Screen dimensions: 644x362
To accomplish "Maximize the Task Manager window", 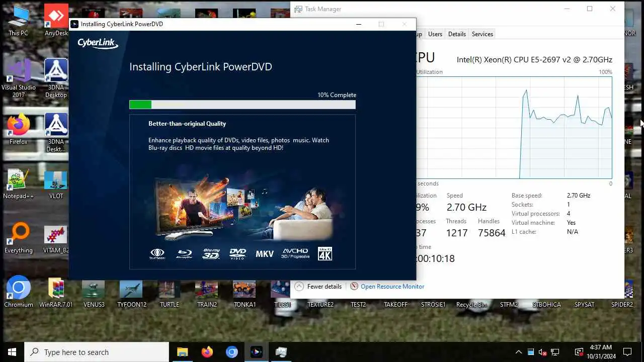I will point(590,9).
